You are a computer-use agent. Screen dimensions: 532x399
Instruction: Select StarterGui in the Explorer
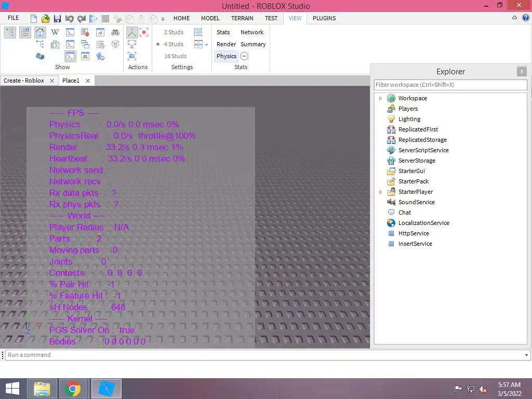[411, 171]
